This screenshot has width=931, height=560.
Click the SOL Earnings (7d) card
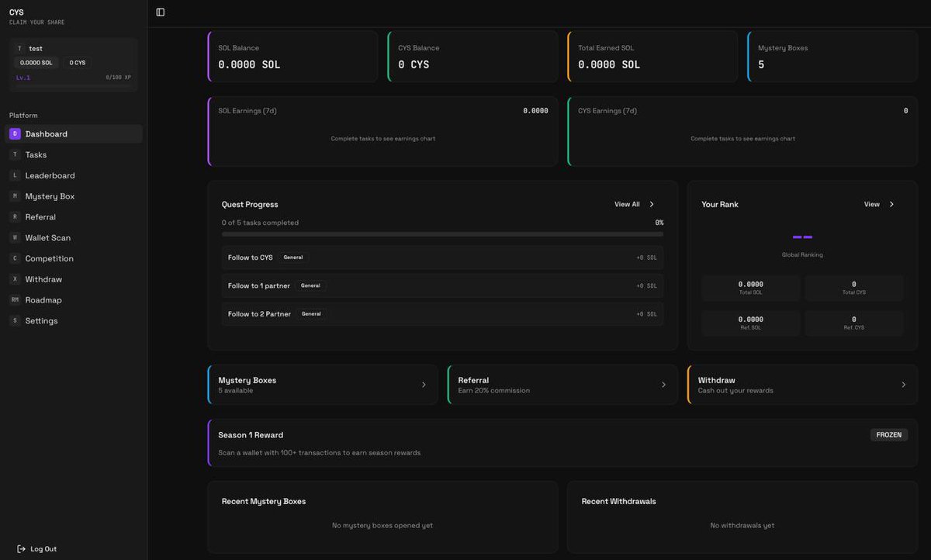382,131
